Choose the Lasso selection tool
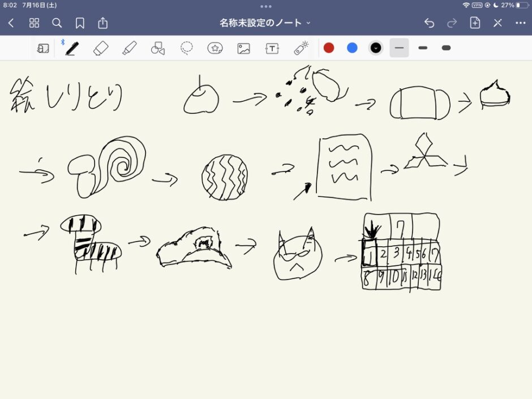 click(186, 48)
